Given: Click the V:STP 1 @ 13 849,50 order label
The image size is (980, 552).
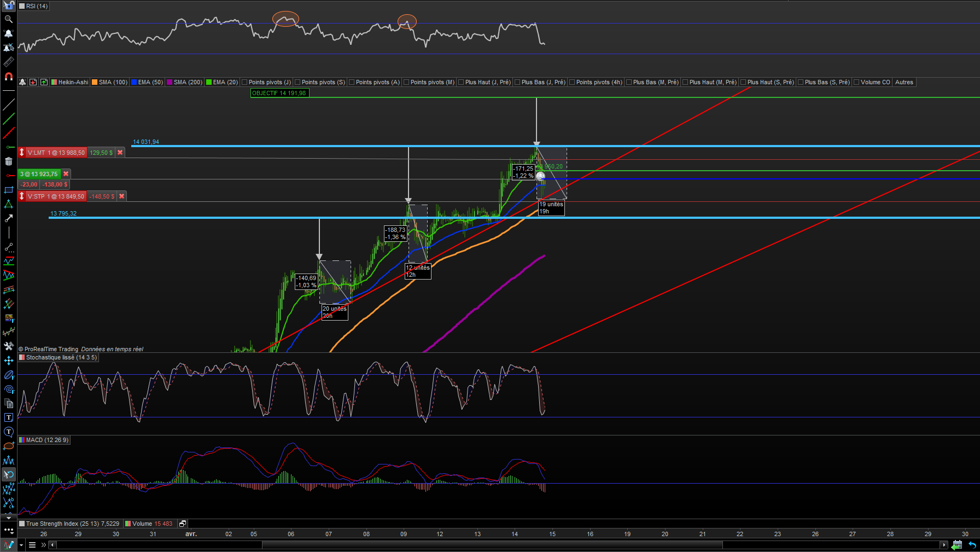Looking at the screenshot, I should pyautogui.click(x=56, y=196).
